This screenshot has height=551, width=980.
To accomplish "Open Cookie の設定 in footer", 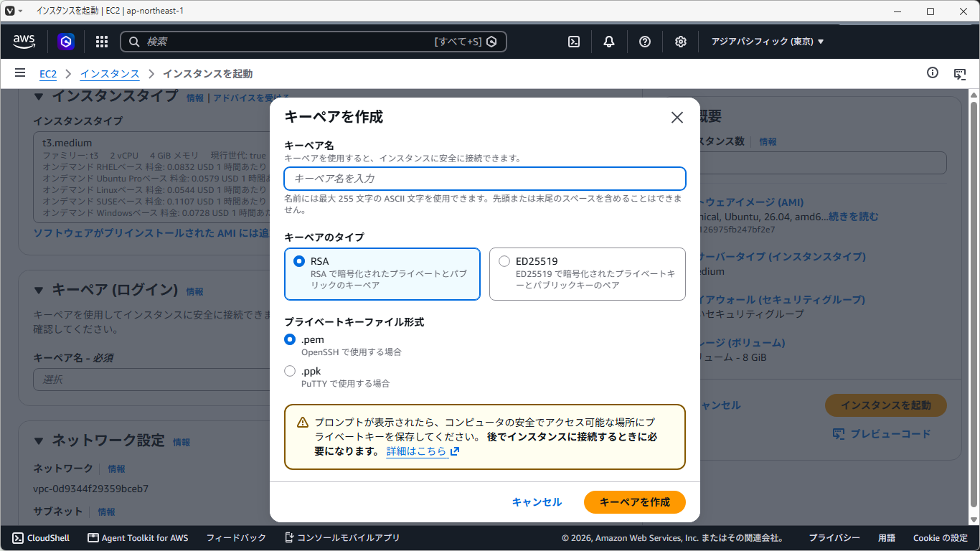I will (x=941, y=537).
